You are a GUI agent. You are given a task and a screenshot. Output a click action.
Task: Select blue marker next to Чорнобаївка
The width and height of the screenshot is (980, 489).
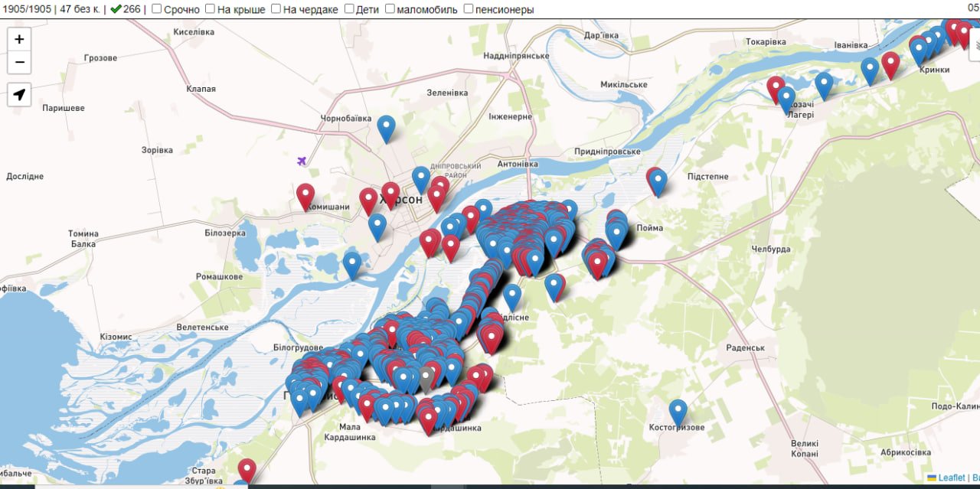[x=386, y=128]
